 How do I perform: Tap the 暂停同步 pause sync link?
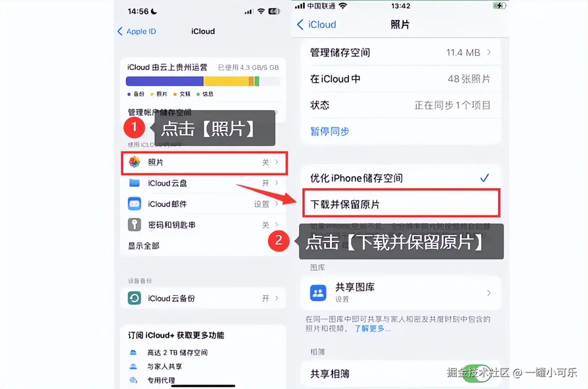click(x=330, y=131)
